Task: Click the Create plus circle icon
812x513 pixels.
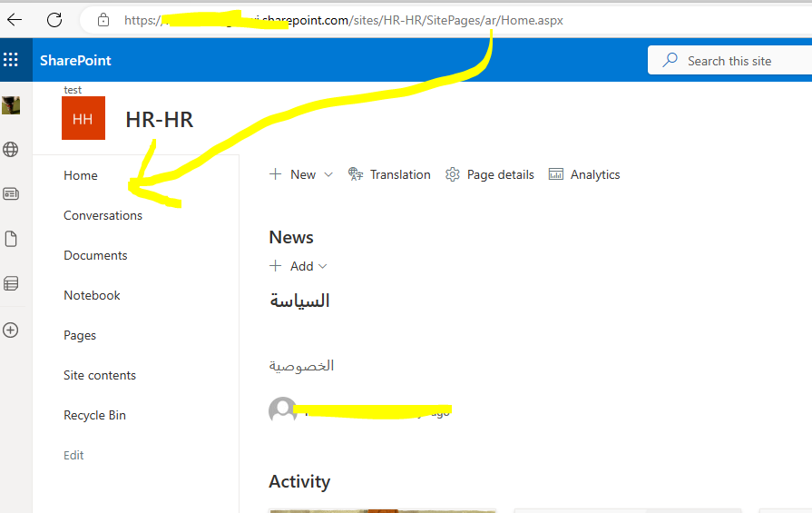Action: (11, 330)
